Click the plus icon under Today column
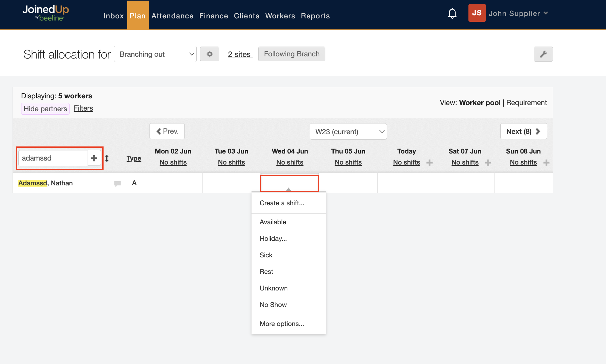Viewport: 606px width, 364px height. [430, 163]
